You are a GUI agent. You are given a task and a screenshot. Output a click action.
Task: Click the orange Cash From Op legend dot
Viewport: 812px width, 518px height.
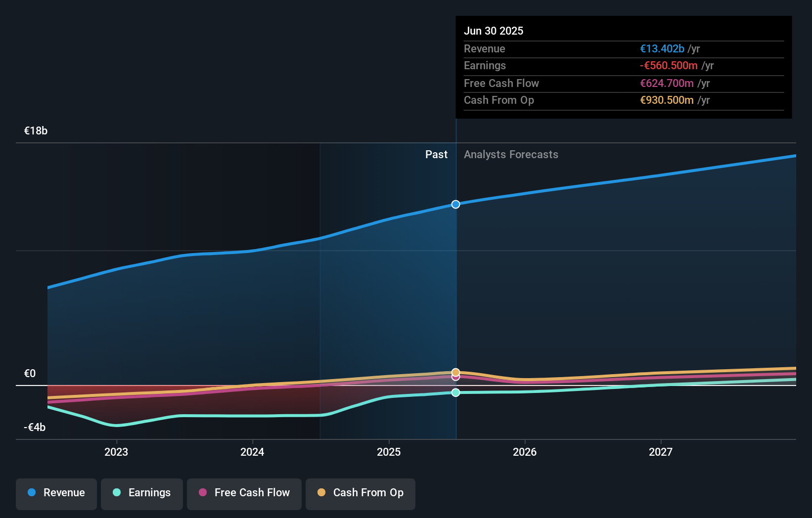pos(322,492)
